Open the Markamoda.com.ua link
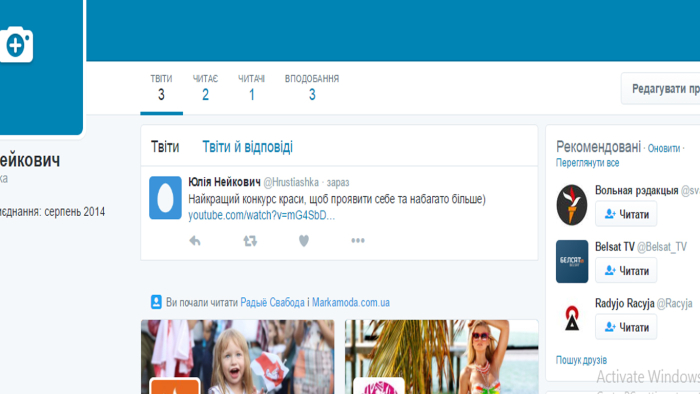 350,302
